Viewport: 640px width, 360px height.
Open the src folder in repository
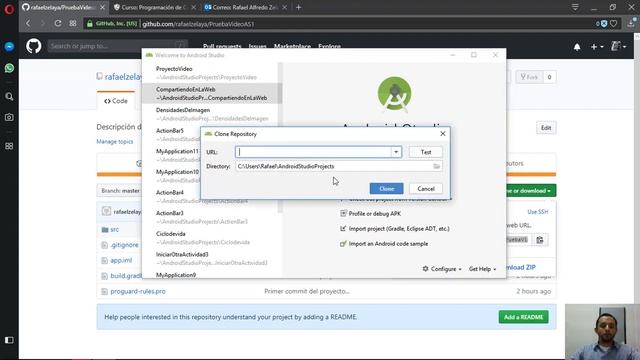click(x=115, y=229)
